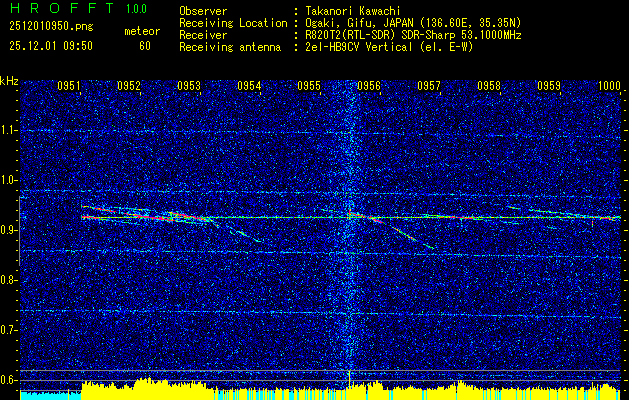
Task: Click time marker 0952
Action: (x=129, y=86)
